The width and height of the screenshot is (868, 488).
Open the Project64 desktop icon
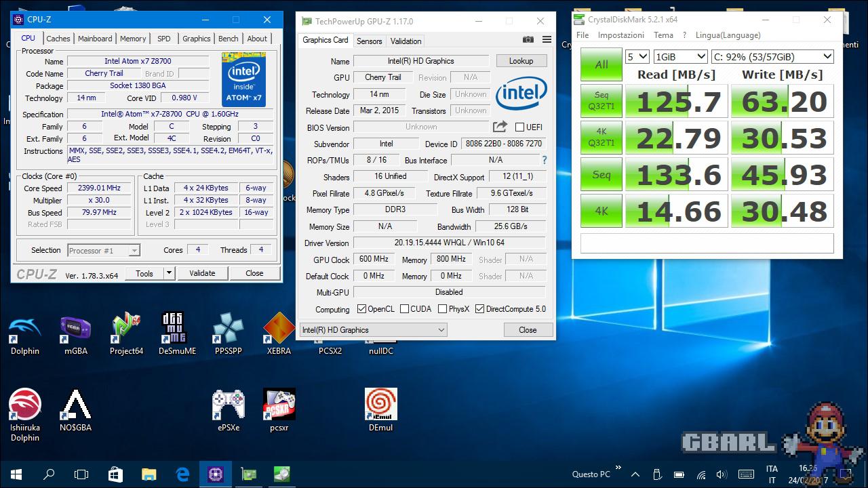(127, 333)
